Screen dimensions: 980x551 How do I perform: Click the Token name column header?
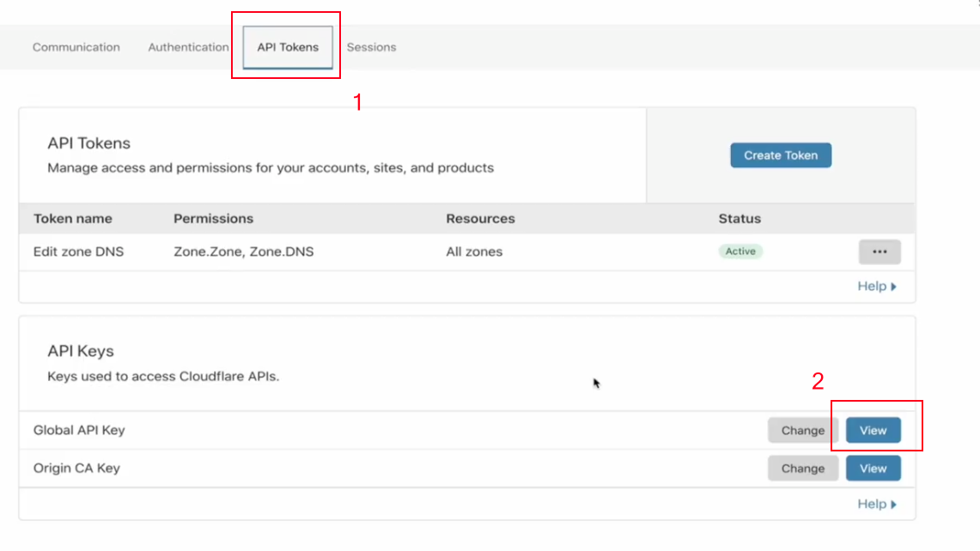tap(73, 219)
